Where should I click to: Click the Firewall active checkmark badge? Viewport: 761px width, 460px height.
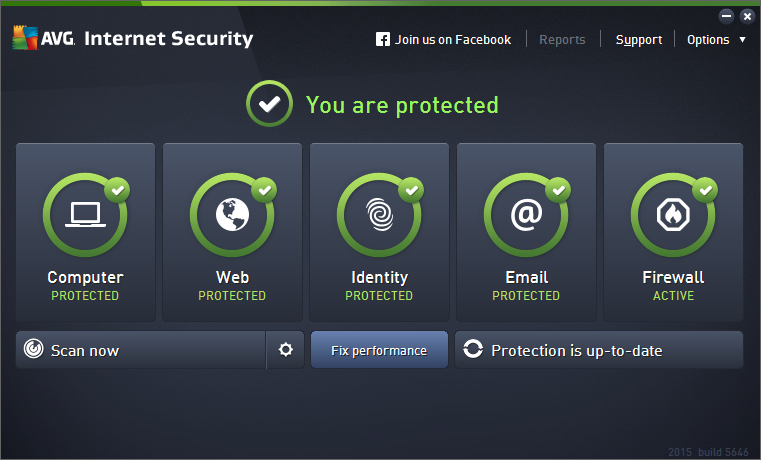(x=706, y=188)
